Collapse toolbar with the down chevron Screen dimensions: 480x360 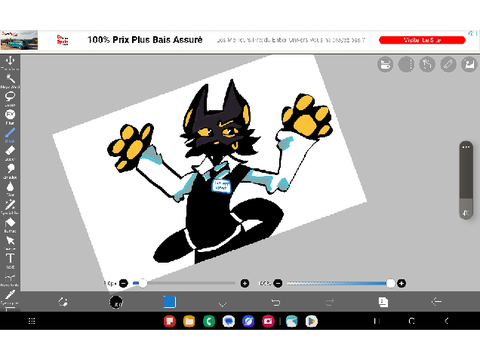click(223, 304)
